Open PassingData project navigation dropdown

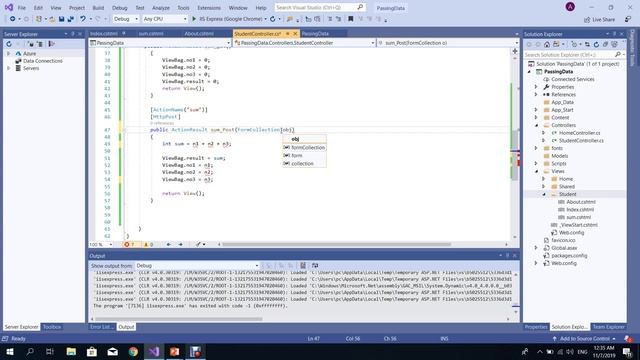click(x=160, y=43)
